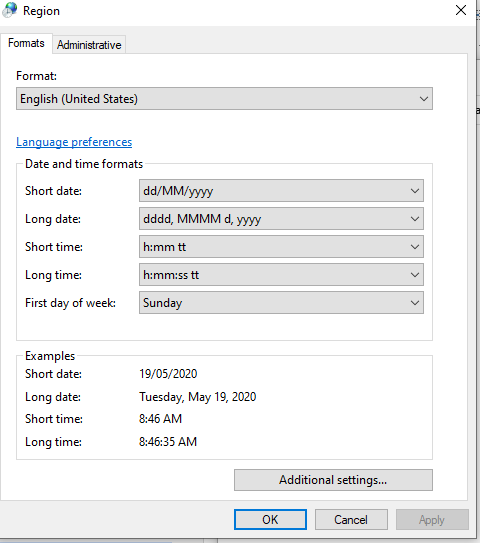This screenshot has height=543, width=480.
Task: Click the example long time 8:46:35 AM
Action: coord(168,442)
